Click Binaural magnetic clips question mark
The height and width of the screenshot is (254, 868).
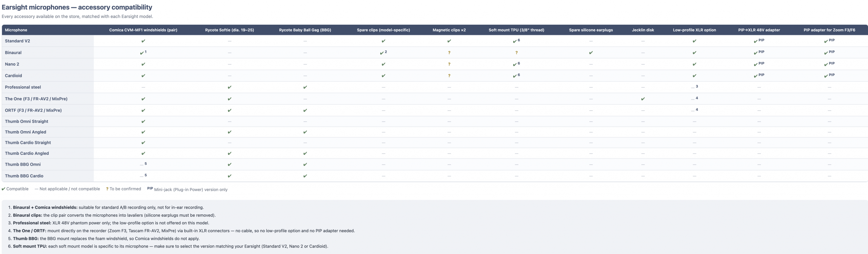coord(449,52)
